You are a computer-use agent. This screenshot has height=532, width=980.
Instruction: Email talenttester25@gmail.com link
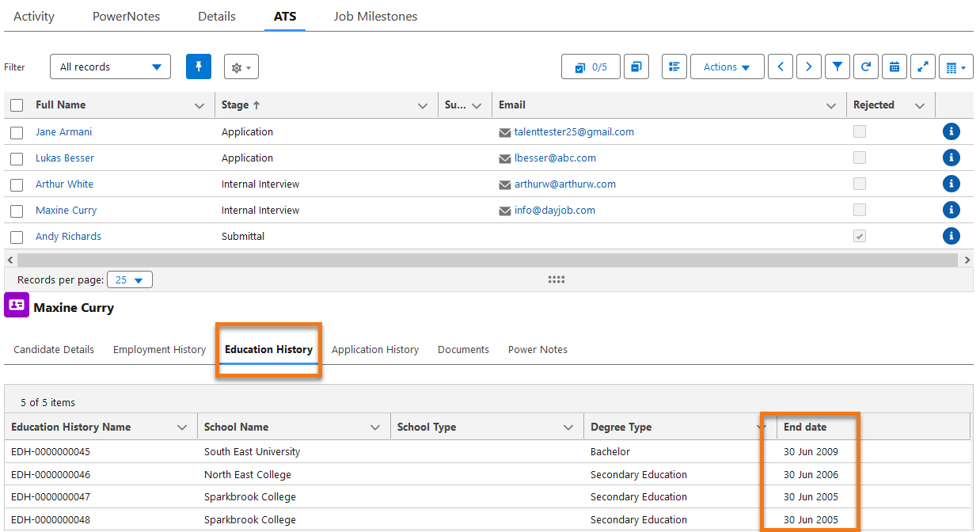(x=574, y=132)
